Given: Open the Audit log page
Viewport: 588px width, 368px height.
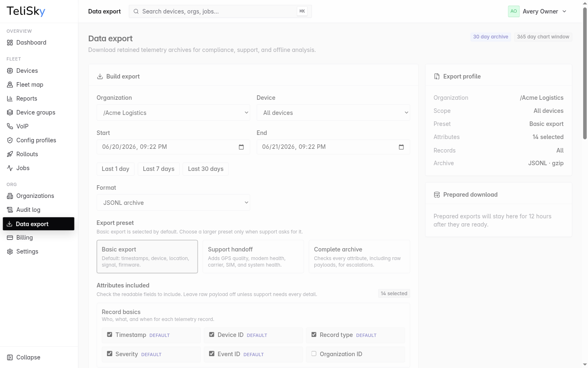Looking at the screenshot, I should [39, 210].
